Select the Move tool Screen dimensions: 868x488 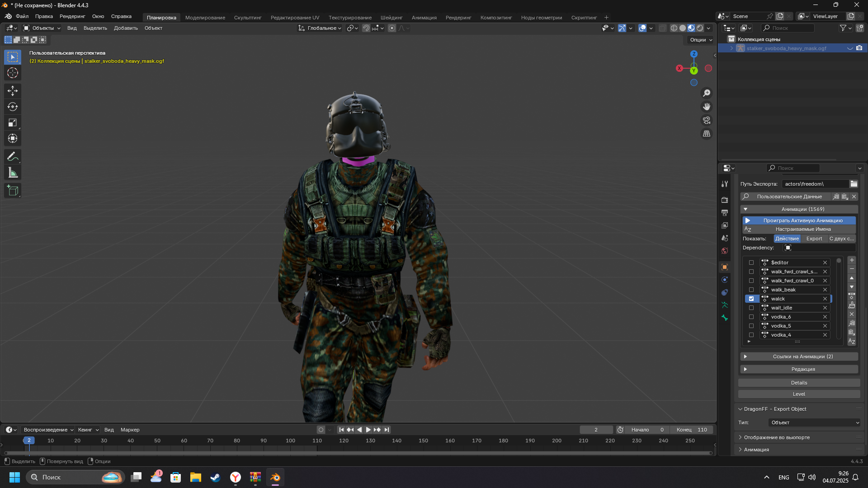[13, 91]
